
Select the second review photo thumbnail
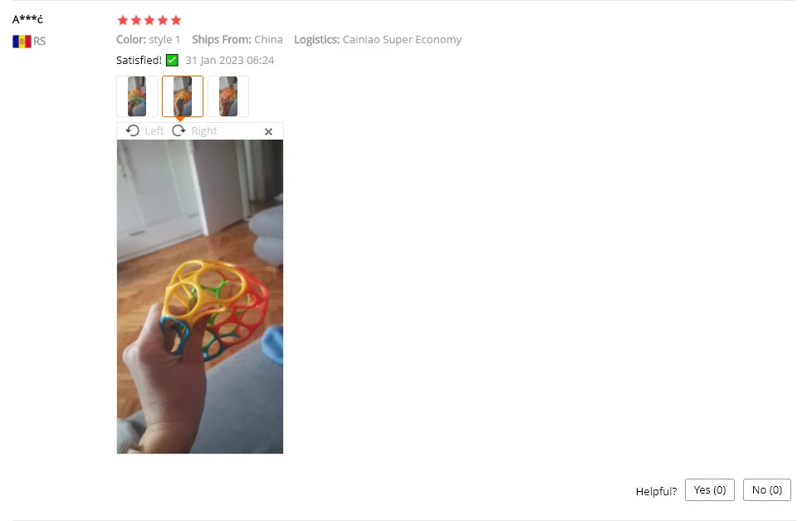click(x=183, y=96)
